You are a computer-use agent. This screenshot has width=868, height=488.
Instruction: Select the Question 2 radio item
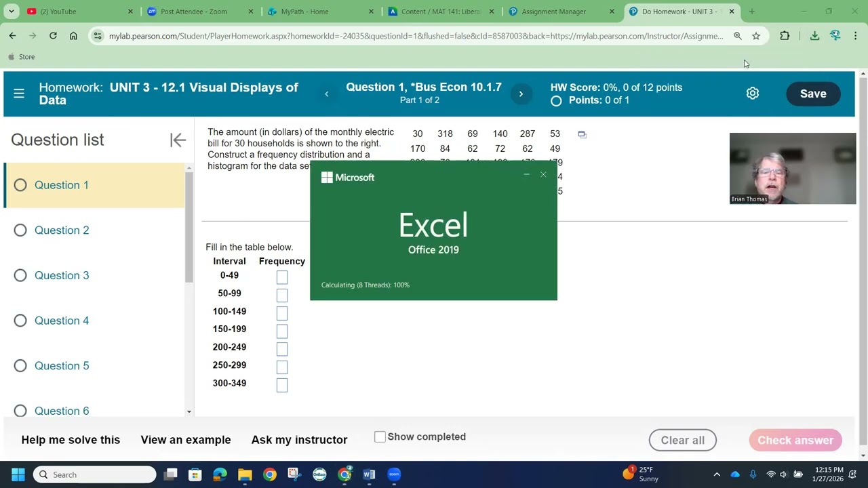[x=20, y=230]
